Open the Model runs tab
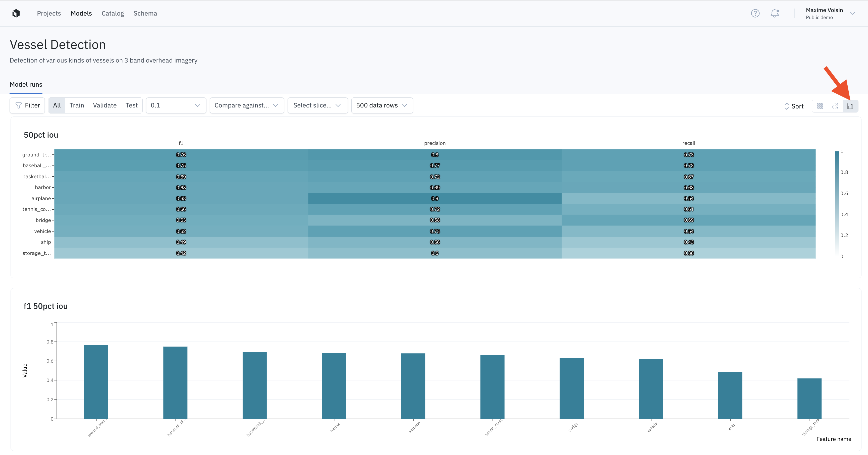 (x=26, y=85)
